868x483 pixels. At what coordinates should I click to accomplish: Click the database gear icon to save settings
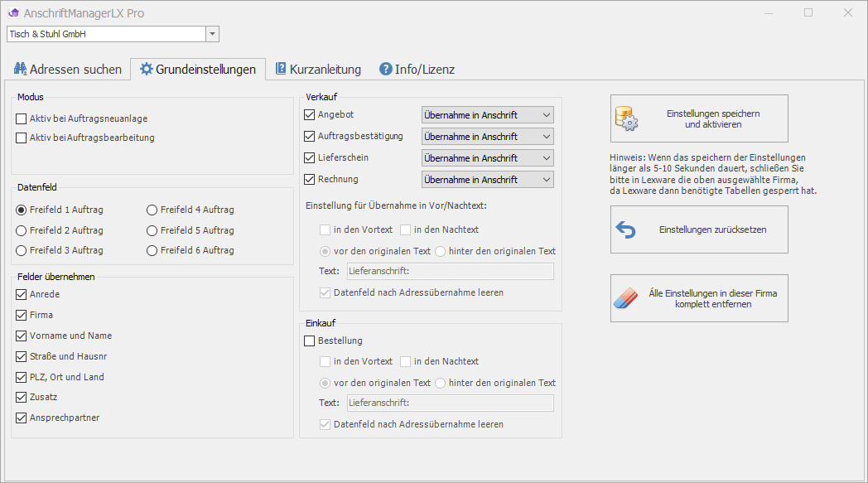click(627, 119)
